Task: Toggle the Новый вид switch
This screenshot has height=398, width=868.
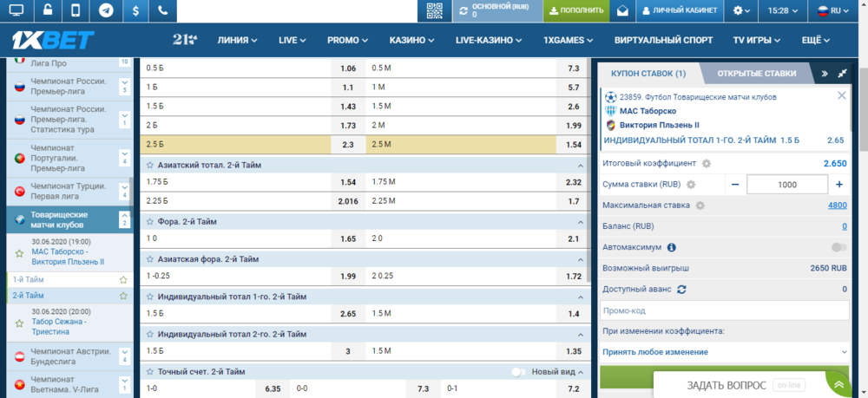Action: 519,372
